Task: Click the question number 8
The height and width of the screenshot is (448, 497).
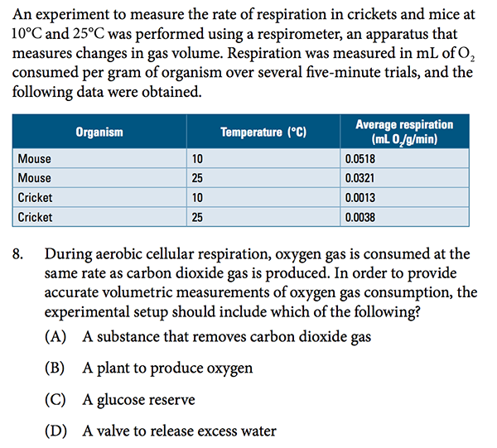Action: click(x=22, y=254)
